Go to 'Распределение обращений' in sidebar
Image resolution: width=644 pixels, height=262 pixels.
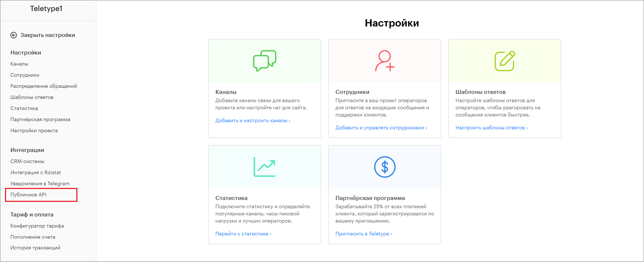tap(44, 86)
